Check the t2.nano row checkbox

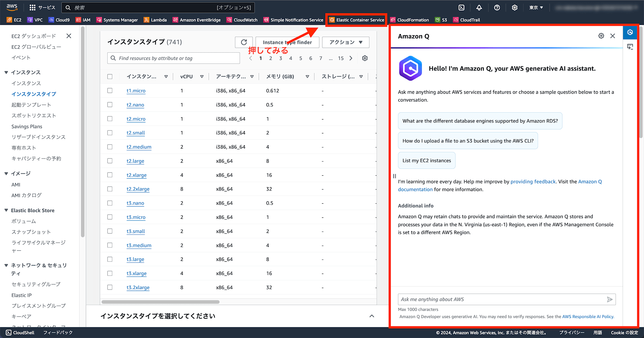[x=110, y=105]
